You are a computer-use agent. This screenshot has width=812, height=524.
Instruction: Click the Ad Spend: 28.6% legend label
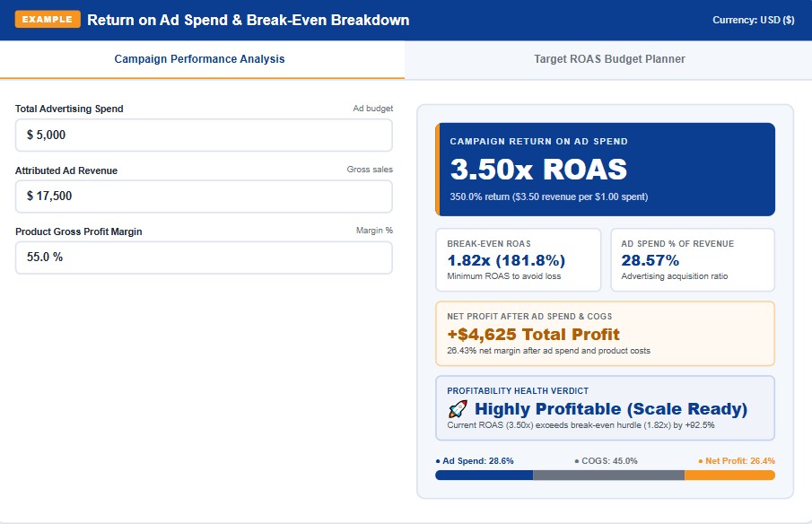coord(475,461)
